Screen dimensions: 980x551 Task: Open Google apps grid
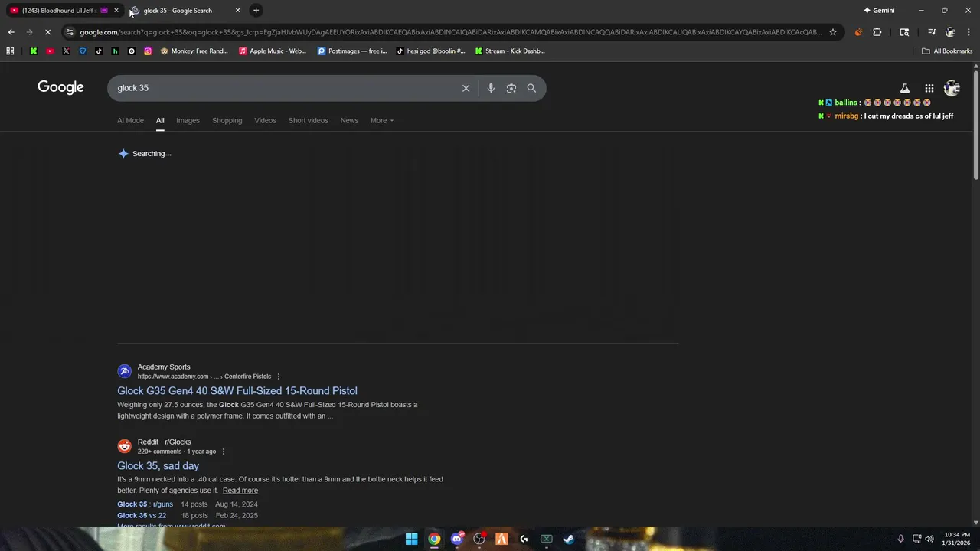point(929,88)
